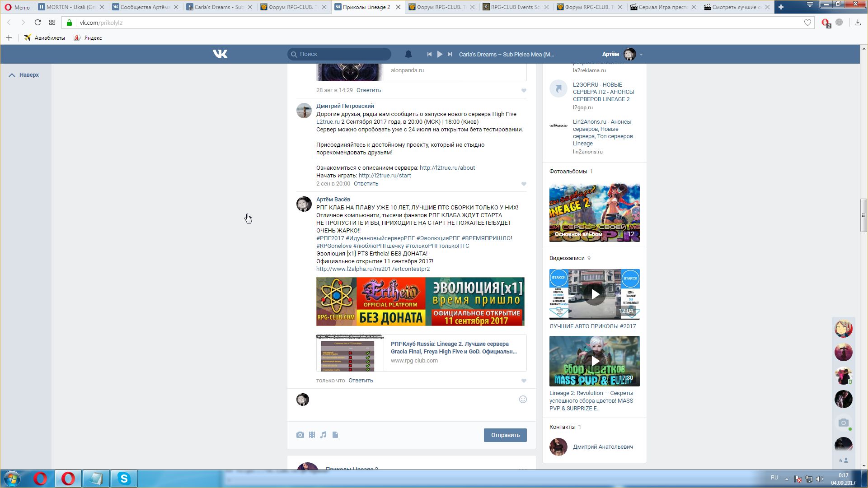Add page to bookmarks heart icon

tap(807, 23)
